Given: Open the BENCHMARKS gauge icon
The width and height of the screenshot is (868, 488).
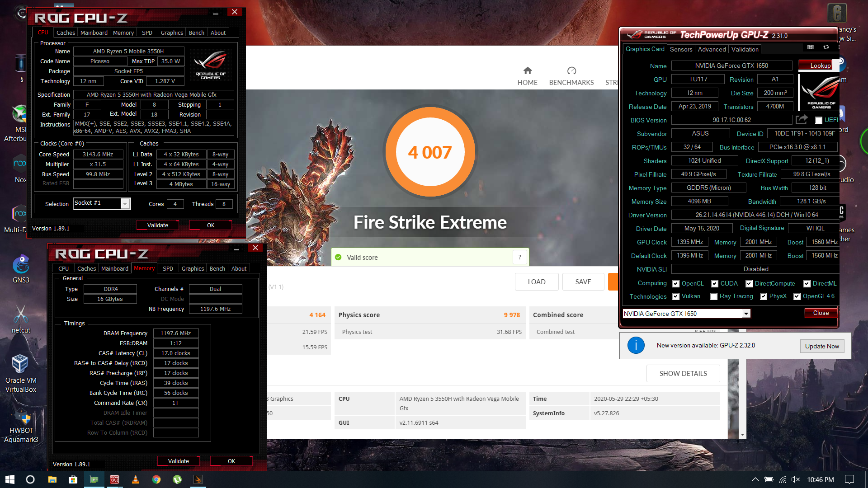Looking at the screenshot, I should [x=571, y=70].
